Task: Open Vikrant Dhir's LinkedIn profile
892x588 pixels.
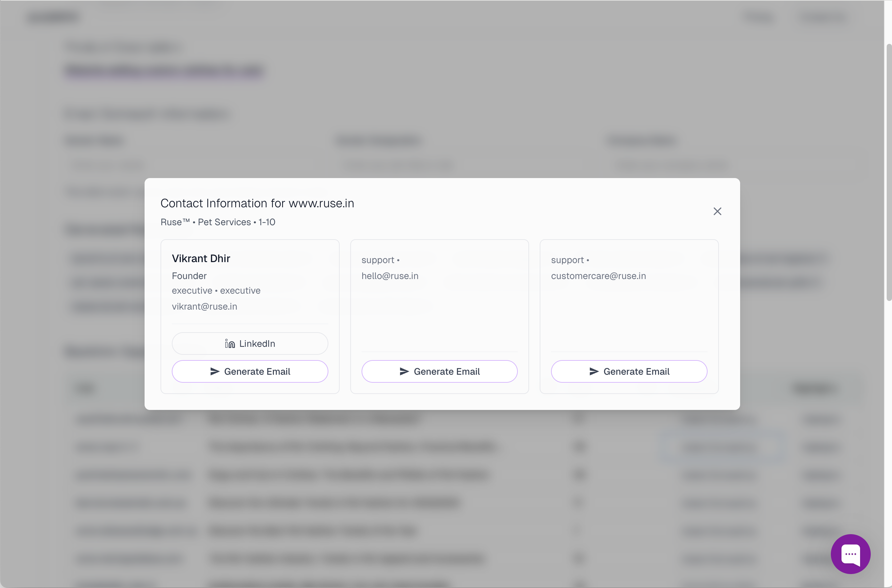Action: [250, 343]
